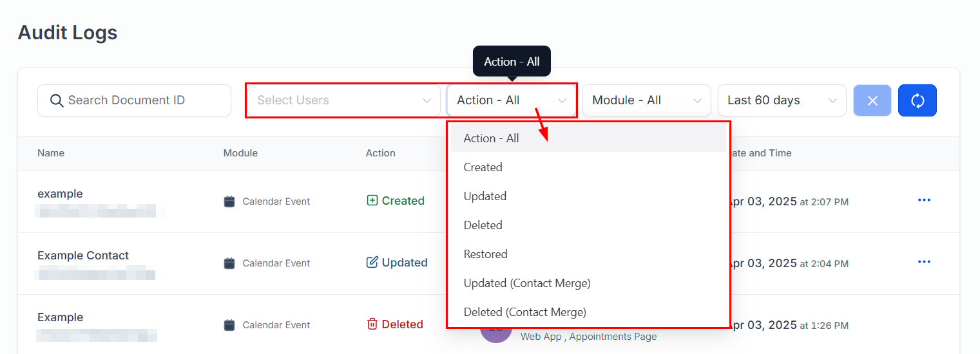
Task: Open the Select Users dropdown
Action: tap(343, 100)
